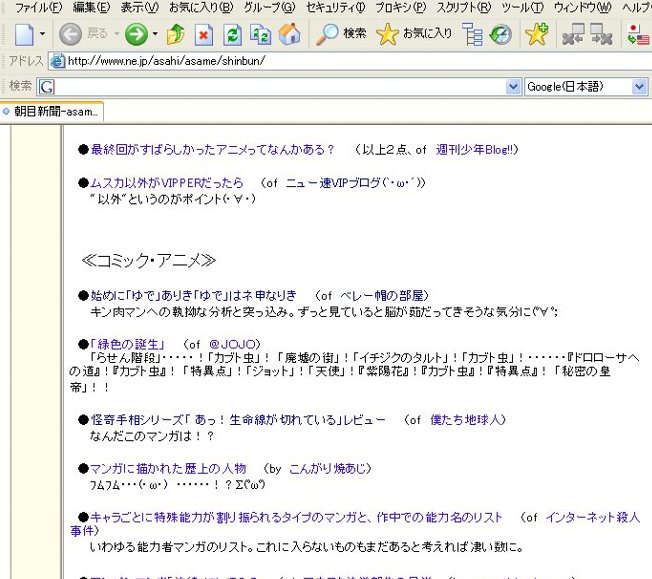Open グループ(G) menu
The image size is (652, 579).
[x=269, y=7]
